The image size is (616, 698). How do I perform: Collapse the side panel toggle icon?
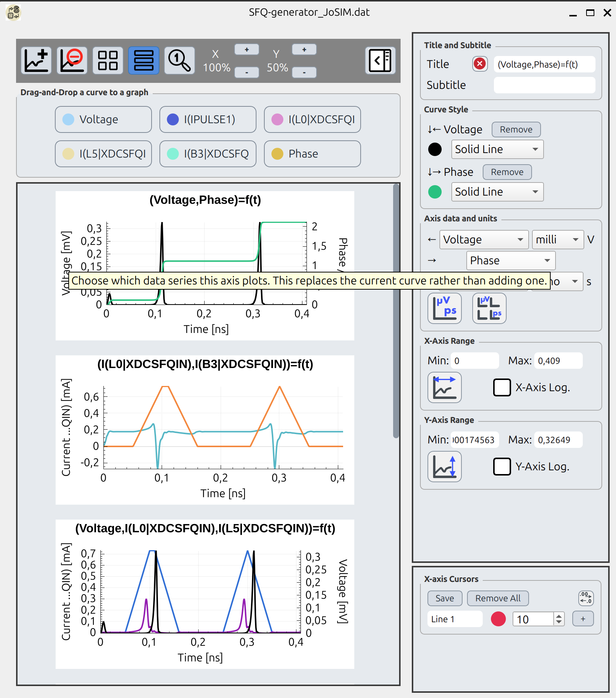pos(380,60)
